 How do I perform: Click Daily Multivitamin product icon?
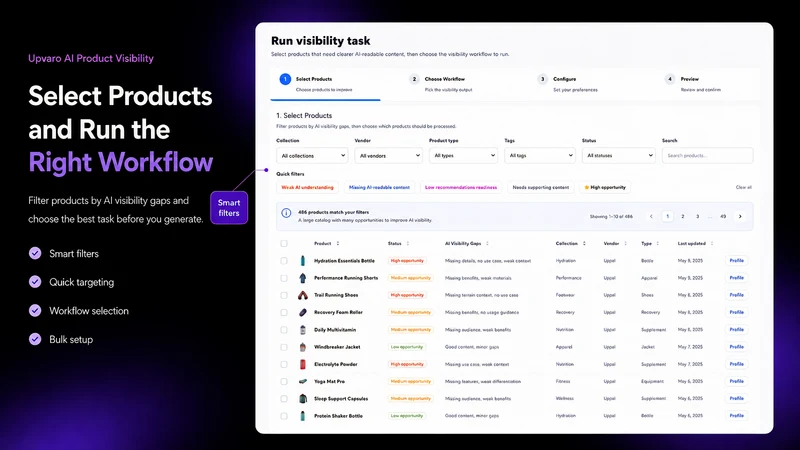point(303,330)
